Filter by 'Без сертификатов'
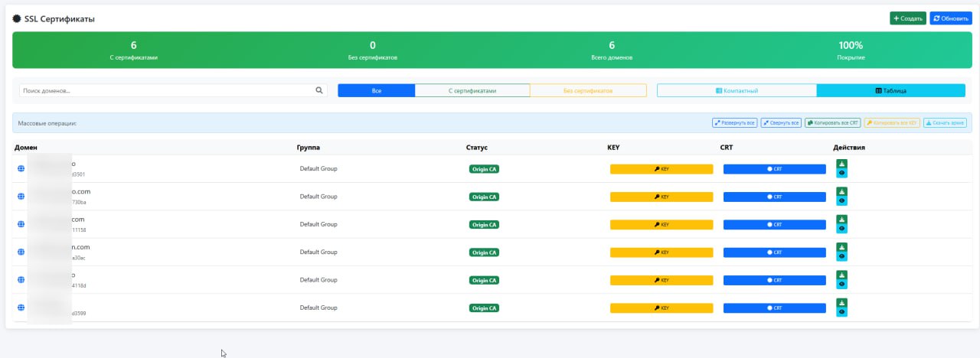 587,90
